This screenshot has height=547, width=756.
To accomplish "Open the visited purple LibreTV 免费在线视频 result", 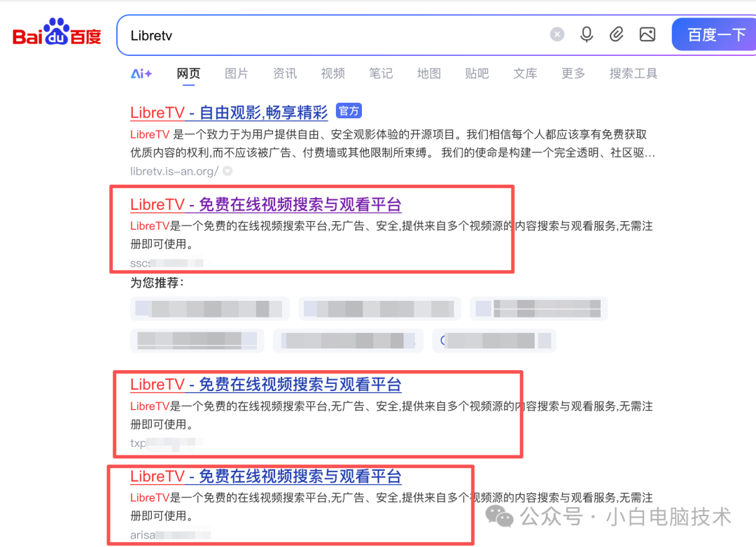I will tap(266, 204).
